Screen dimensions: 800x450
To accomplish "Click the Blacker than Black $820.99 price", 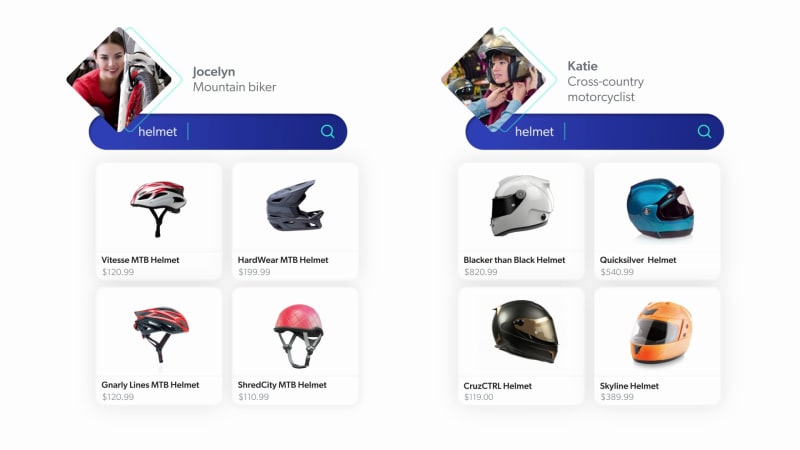I will (x=480, y=272).
